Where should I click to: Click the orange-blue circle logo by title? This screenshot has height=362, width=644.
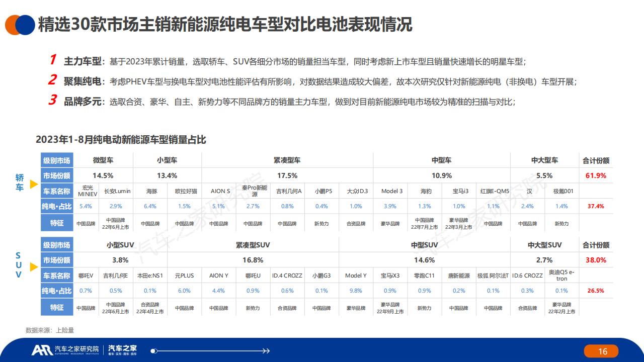pos(20,24)
